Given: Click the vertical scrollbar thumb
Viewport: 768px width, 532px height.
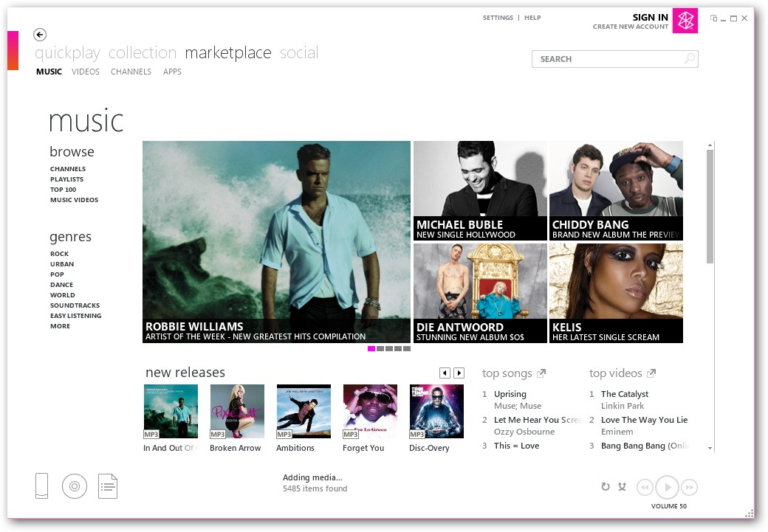Looking at the screenshot, I should [x=710, y=207].
